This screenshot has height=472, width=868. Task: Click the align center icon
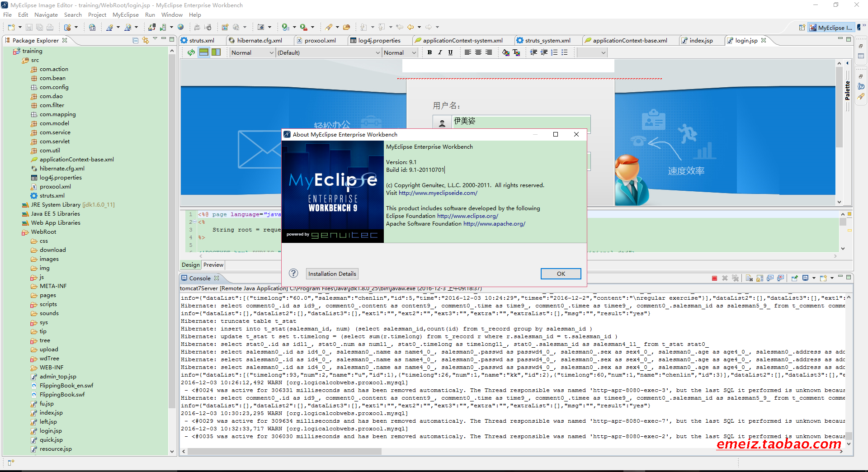click(x=478, y=52)
